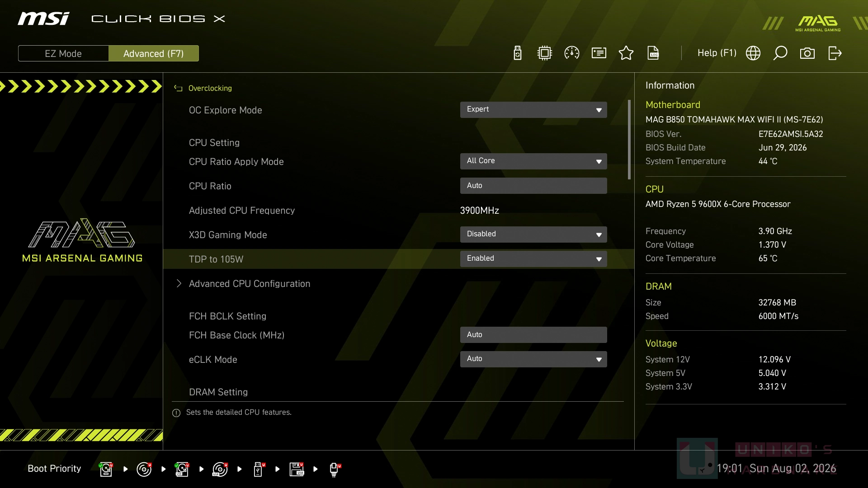Click the X3D Gaming Mode label

pyautogui.click(x=228, y=235)
